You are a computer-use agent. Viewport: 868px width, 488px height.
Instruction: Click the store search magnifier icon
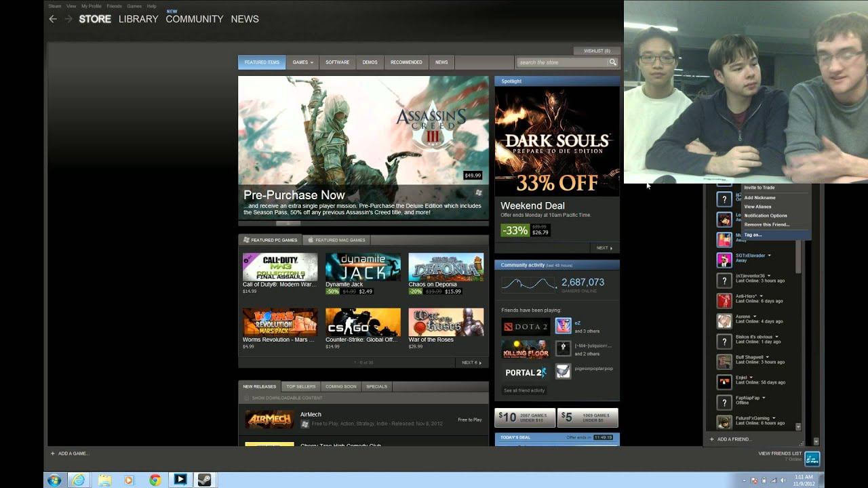coord(613,62)
